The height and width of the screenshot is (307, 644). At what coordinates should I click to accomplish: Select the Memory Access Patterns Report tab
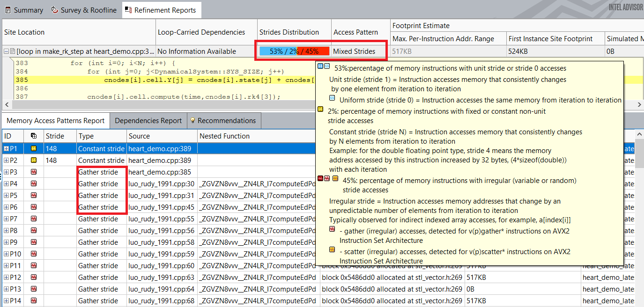pyautogui.click(x=55, y=121)
